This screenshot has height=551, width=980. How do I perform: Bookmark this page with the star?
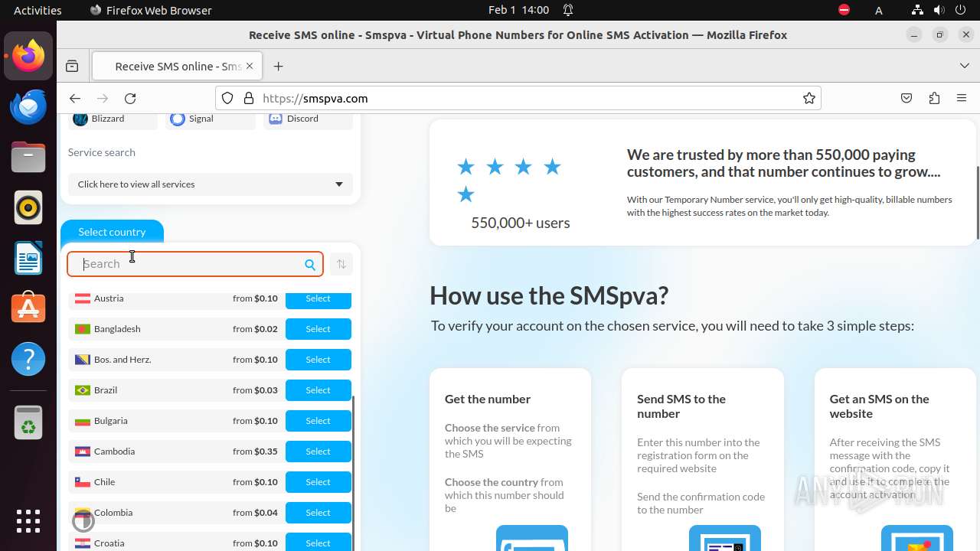point(808,98)
